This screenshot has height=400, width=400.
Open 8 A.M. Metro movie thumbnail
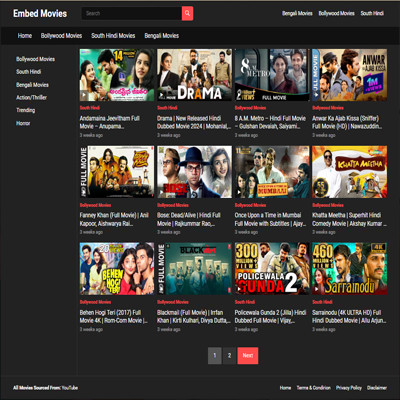coord(272,75)
